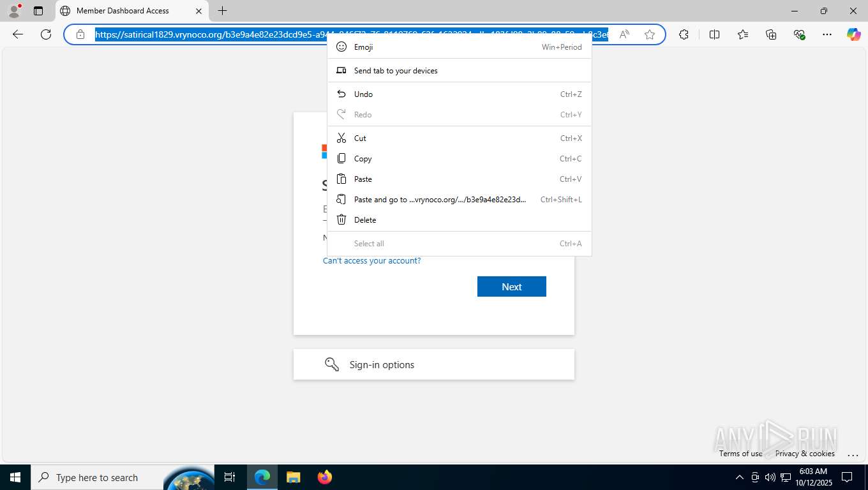The height and width of the screenshot is (490, 868).
Task: Open notification center icon
Action: click(x=847, y=477)
